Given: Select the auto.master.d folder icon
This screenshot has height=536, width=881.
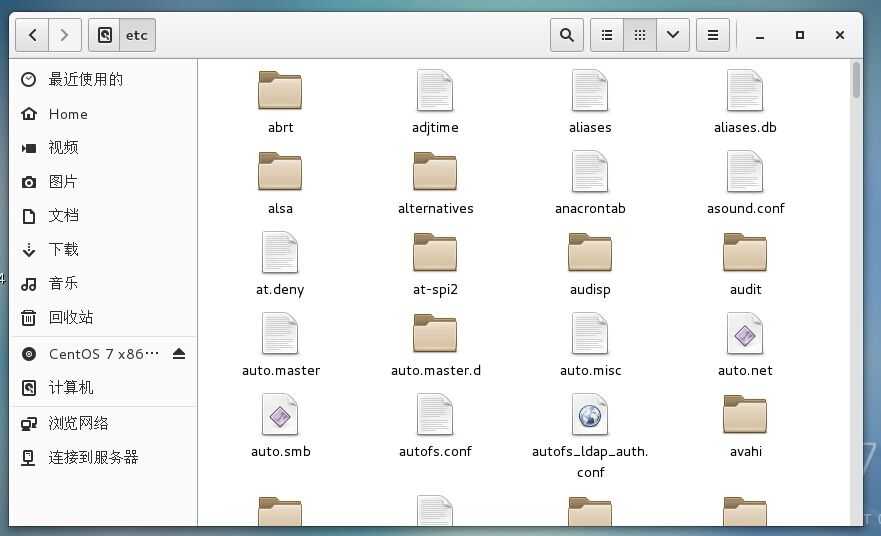Looking at the screenshot, I should pyautogui.click(x=435, y=333).
